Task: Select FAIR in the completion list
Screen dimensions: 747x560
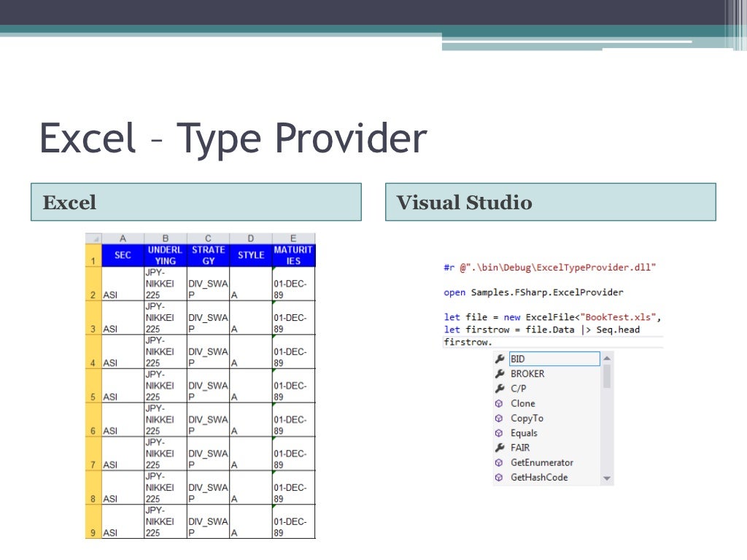Action: point(520,448)
